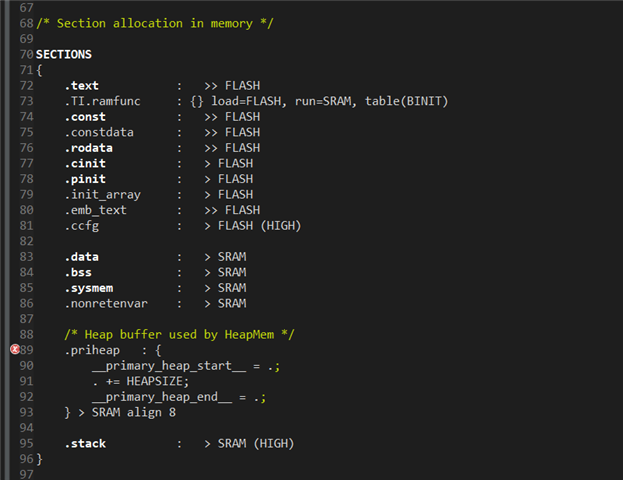
Task: Click the error marker beside line 89
Action: (15, 349)
